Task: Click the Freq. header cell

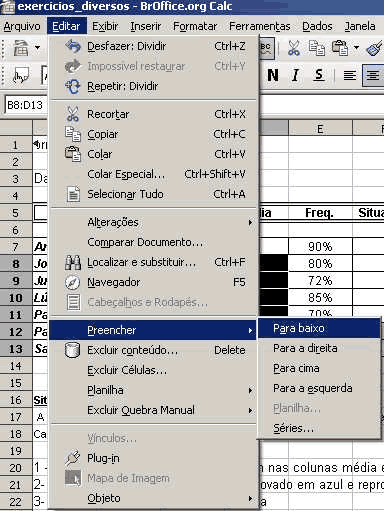Action: pos(320,212)
